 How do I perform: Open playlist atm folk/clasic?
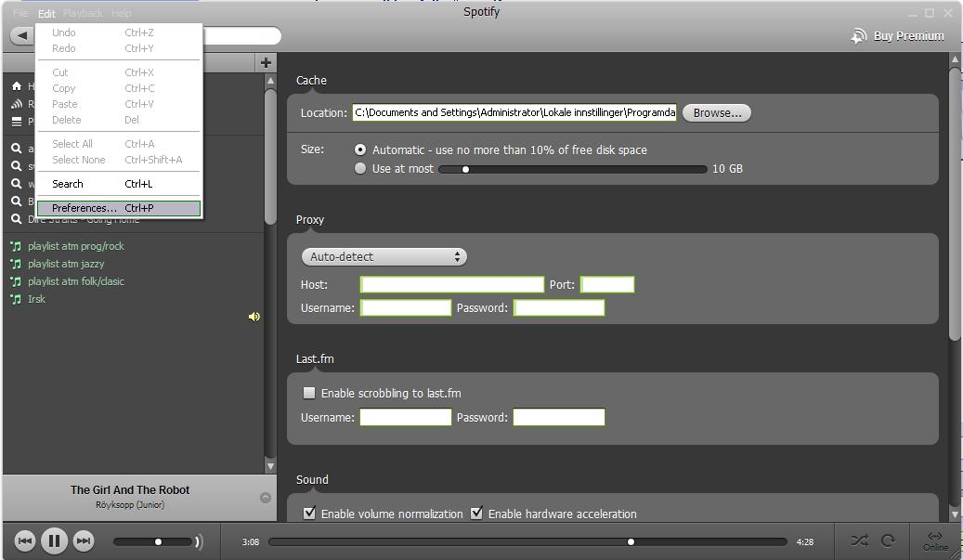(x=76, y=281)
